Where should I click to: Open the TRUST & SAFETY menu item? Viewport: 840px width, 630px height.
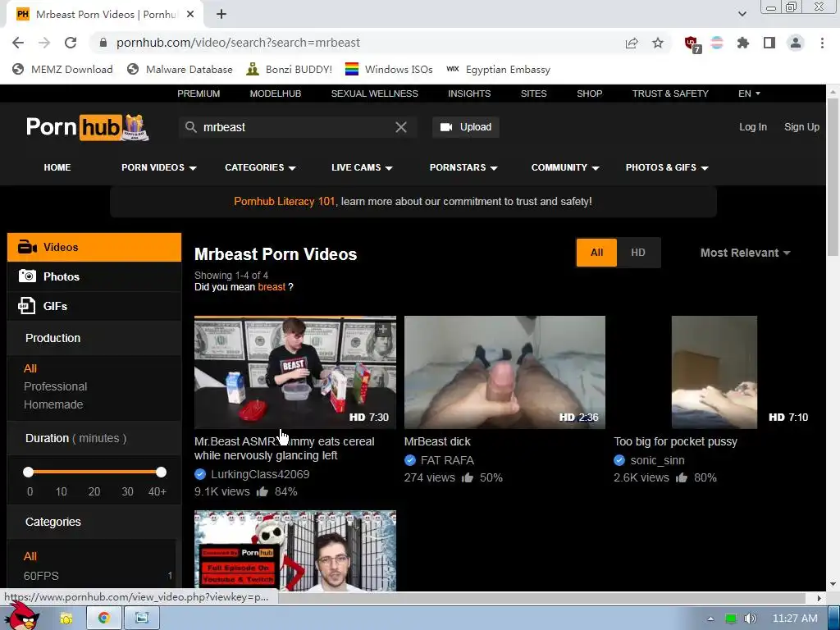670,94
